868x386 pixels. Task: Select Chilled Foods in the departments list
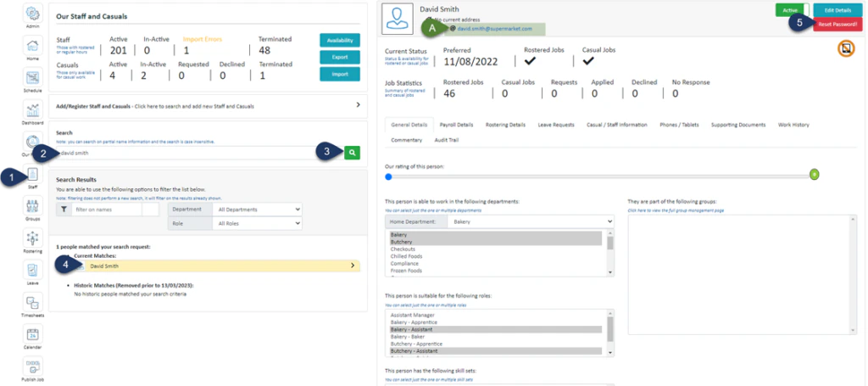pyautogui.click(x=497, y=256)
